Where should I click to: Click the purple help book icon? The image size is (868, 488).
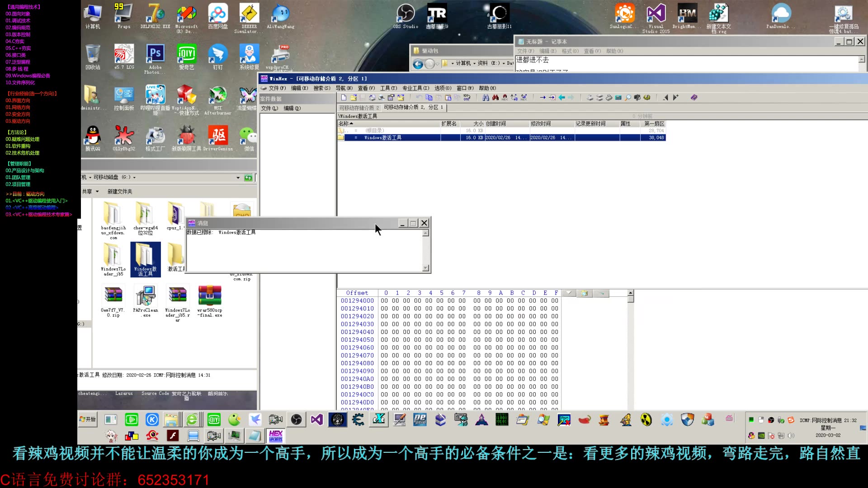click(x=694, y=98)
